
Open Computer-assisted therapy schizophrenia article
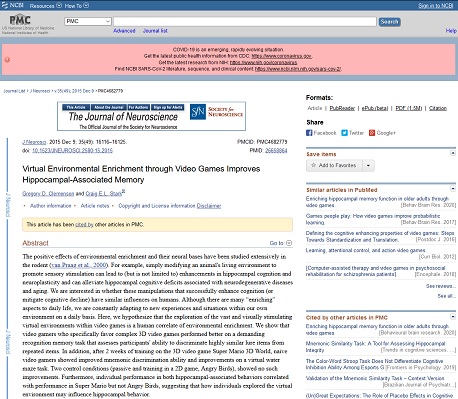click(x=375, y=271)
